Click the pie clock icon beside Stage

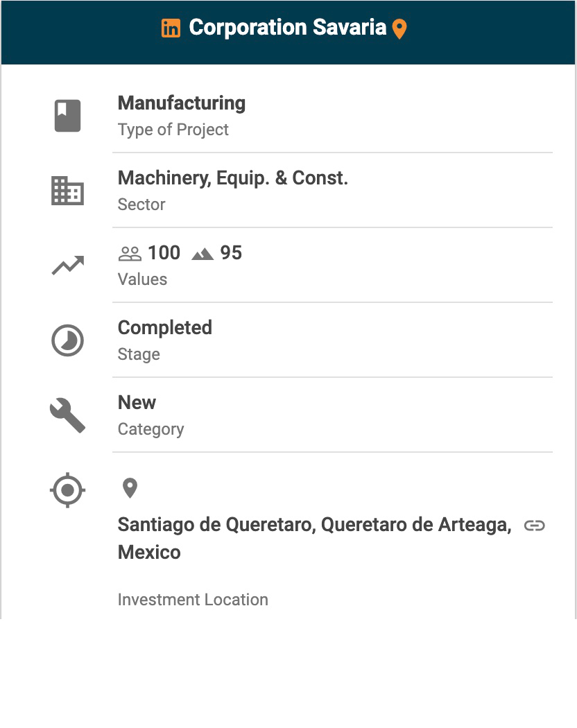tap(68, 340)
